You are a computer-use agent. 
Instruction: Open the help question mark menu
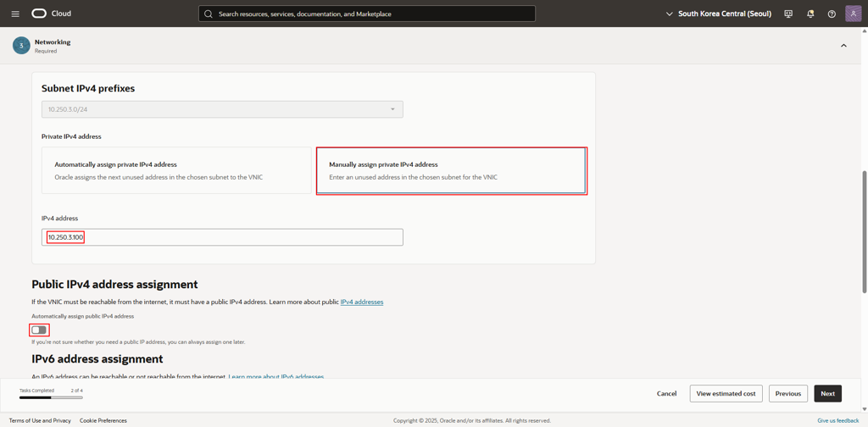[832, 14]
